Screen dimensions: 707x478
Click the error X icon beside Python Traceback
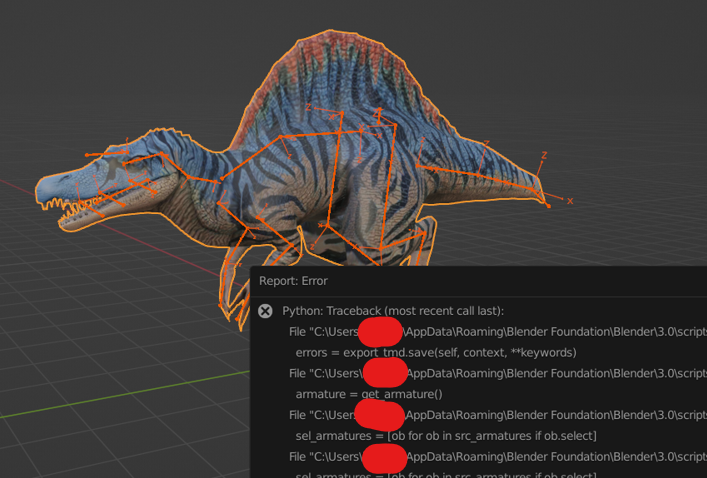(265, 311)
